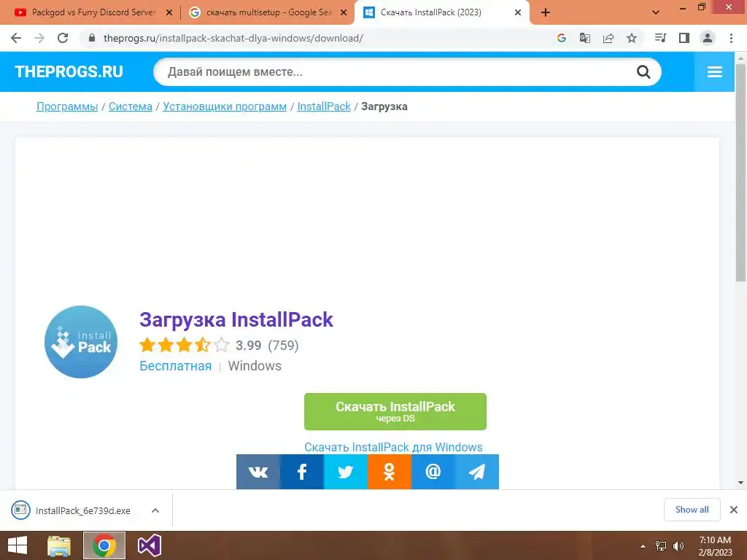This screenshot has width=747, height=560.
Task: Share this page via share icon
Action: tap(608, 38)
